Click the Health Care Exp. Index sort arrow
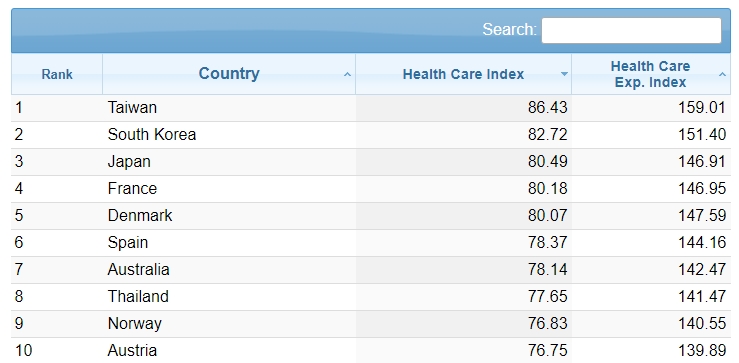The image size is (739, 363). pos(722,74)
